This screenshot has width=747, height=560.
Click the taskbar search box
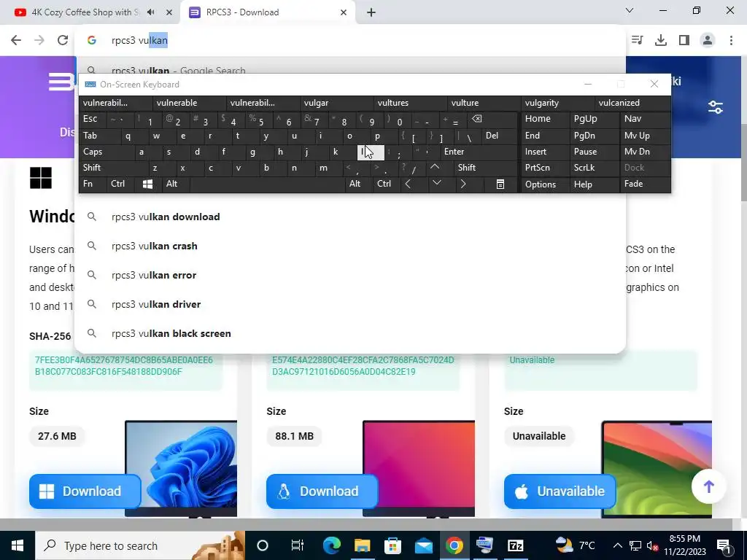(140, 545)
